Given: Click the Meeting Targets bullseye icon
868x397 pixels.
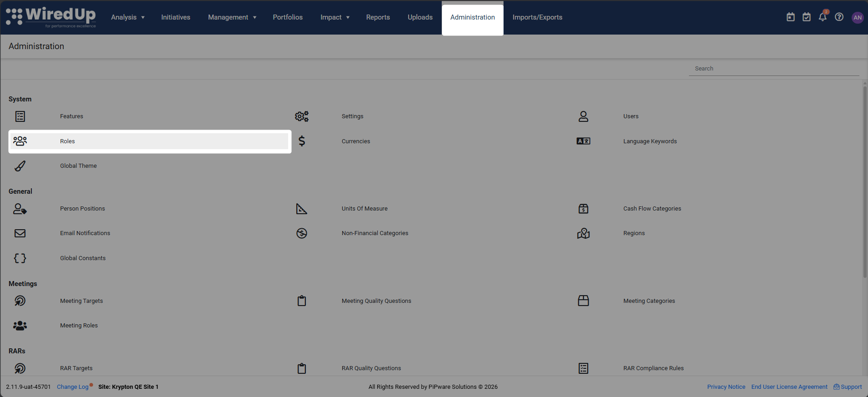Looking at the screenshot, I should pos(20,301).
